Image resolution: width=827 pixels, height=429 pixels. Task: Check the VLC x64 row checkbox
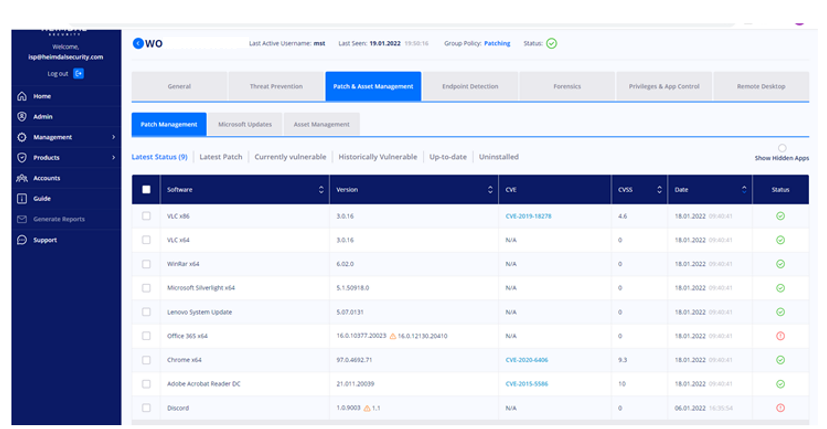click(x=146, y=240)
